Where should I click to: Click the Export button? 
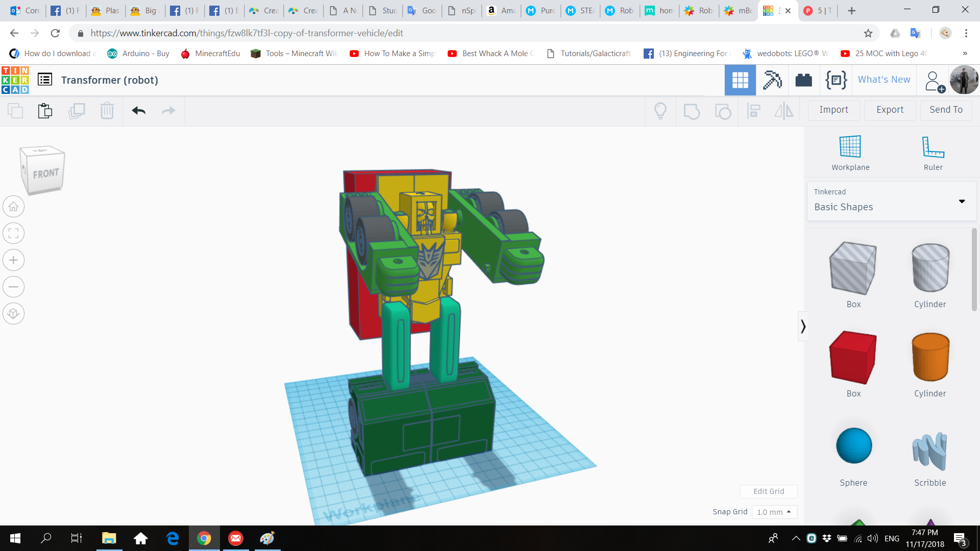click(x=889, y=110)
